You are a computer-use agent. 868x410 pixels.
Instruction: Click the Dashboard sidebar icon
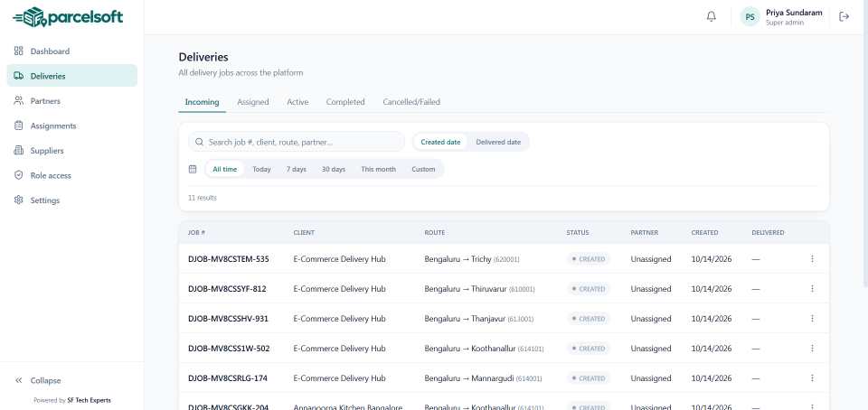(19, 51)
